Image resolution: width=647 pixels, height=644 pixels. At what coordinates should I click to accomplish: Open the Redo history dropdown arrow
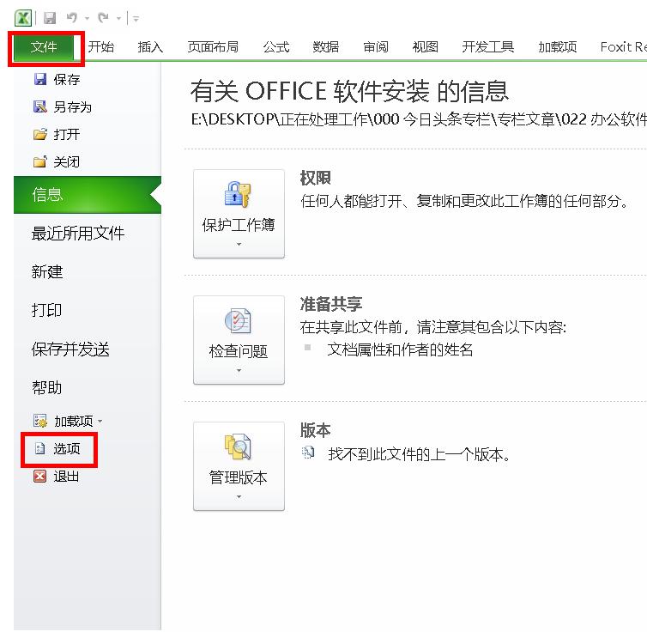[x=118, y=18]
